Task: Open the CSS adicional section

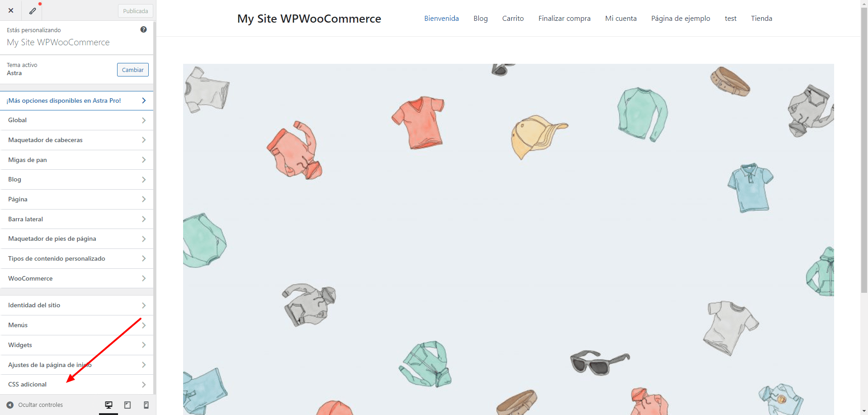Action: (x=77, y=385)
